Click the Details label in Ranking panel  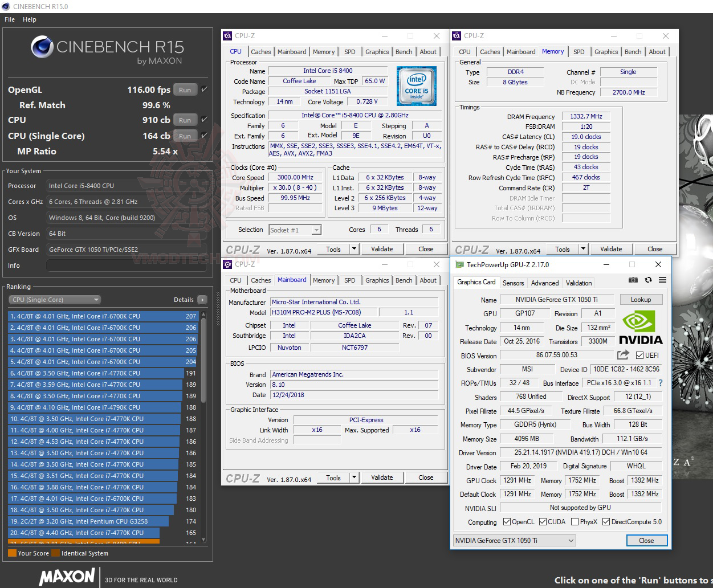click(x=184, y=300)
